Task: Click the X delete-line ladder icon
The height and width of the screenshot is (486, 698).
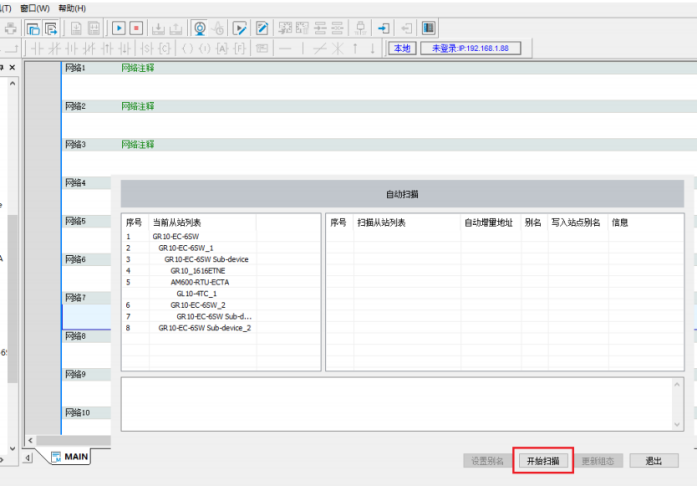Action: coord(338,48)
